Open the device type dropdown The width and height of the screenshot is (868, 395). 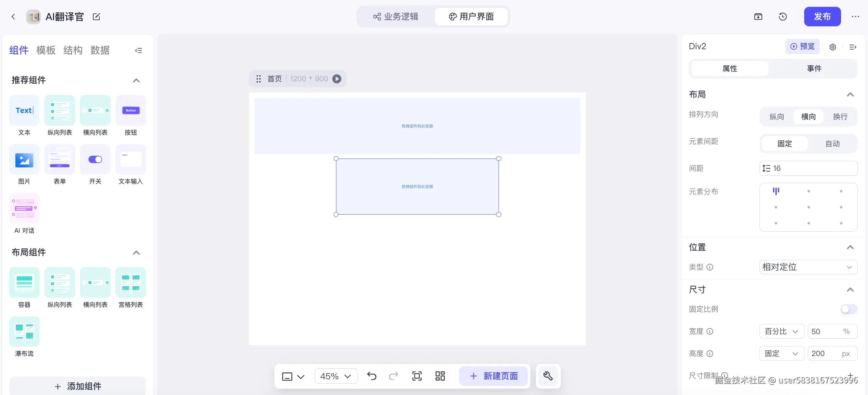tap(293, 376)
